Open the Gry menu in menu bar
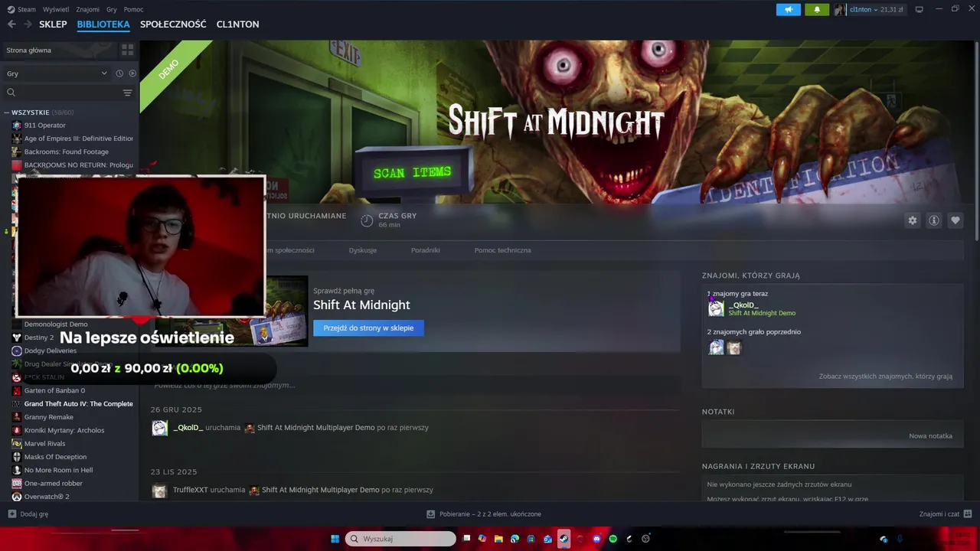The image size is (980, 551). click(112, 9)
